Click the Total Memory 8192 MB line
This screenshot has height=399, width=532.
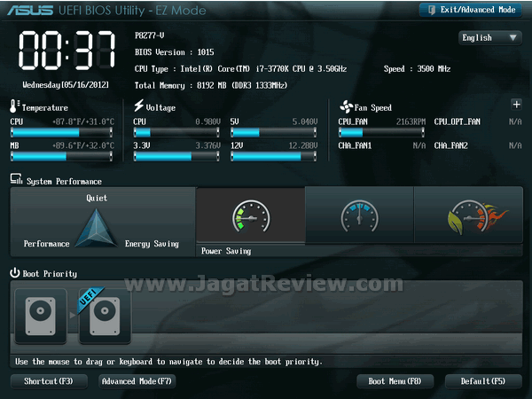click(211, 85)
